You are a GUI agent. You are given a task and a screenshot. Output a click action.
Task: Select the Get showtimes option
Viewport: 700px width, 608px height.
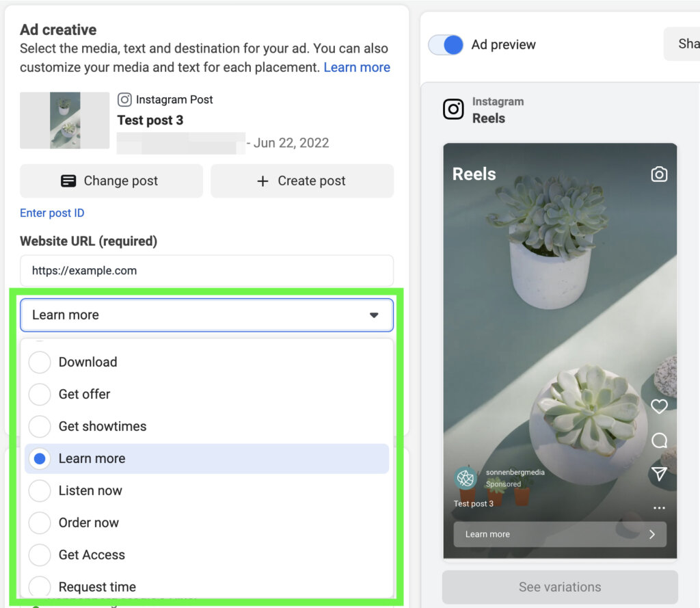tap(39, 426)
